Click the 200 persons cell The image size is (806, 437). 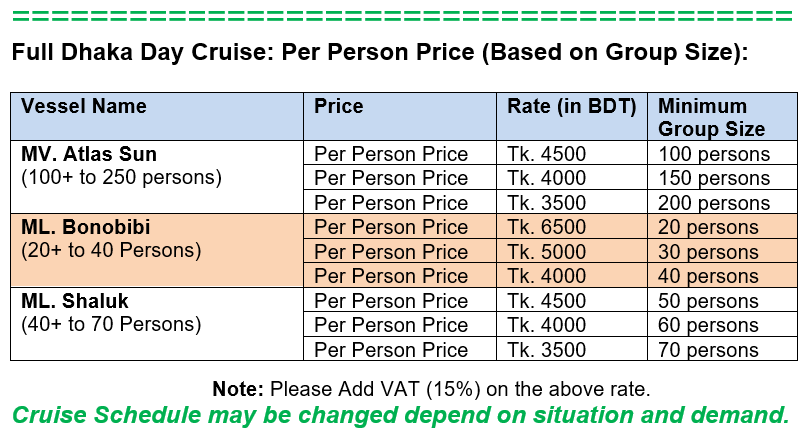pyautogui.click(x=722, y=202)
